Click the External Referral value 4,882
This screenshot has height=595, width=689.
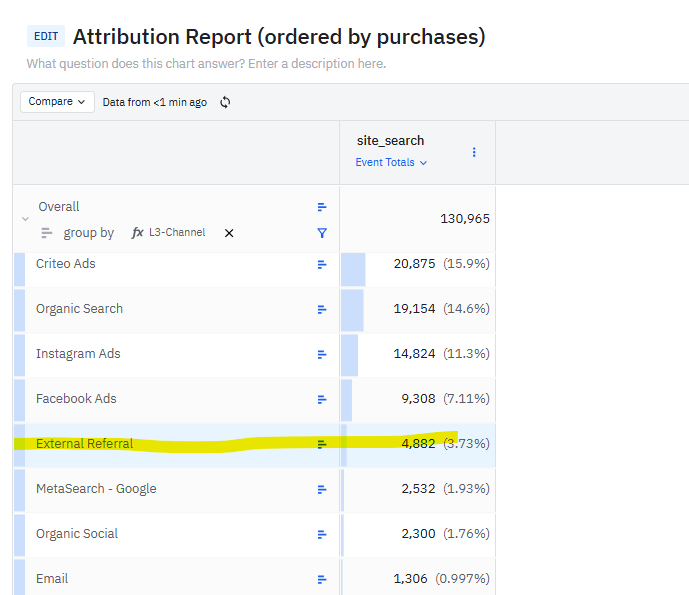(418, 444)
